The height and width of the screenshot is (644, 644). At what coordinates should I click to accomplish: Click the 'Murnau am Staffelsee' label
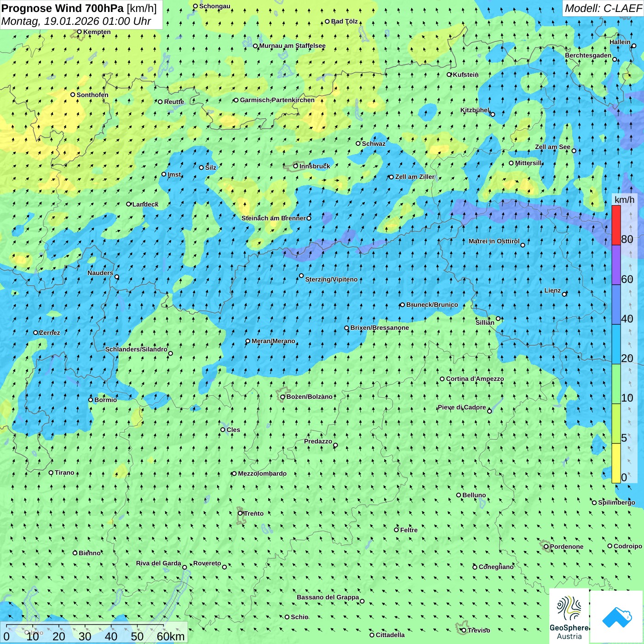(292, 46)
